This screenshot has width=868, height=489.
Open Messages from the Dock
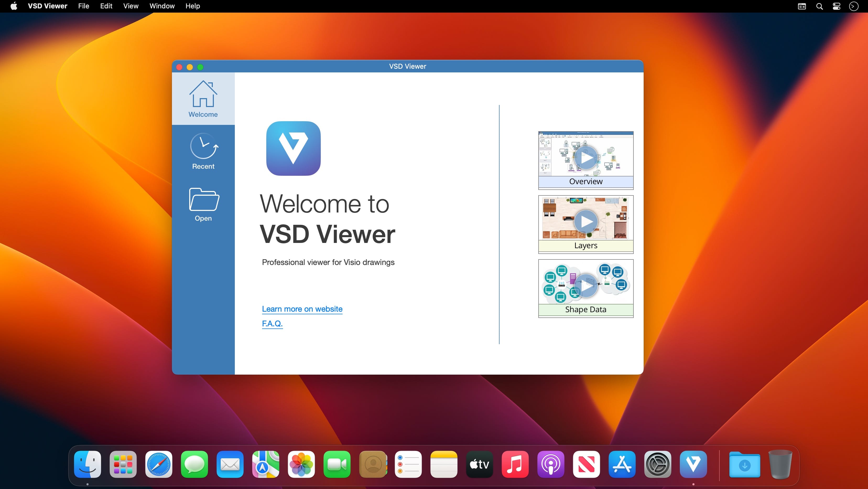coord(194,464)
